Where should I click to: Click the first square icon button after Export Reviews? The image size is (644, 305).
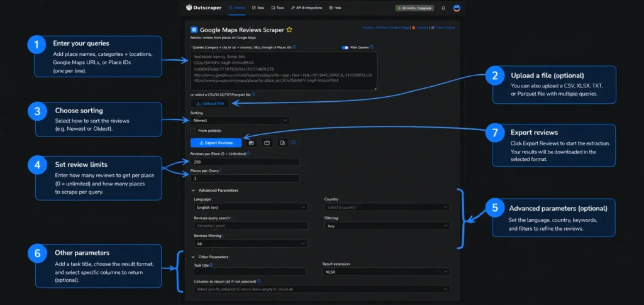click(252, 143)
